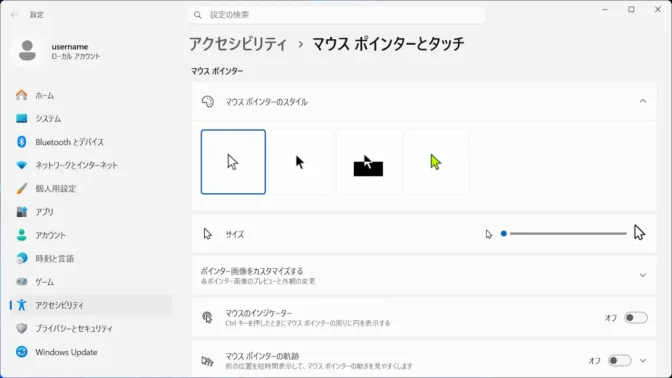Click the システム monitor icon
The image size is (672, 378).
[x=21, y=118]
